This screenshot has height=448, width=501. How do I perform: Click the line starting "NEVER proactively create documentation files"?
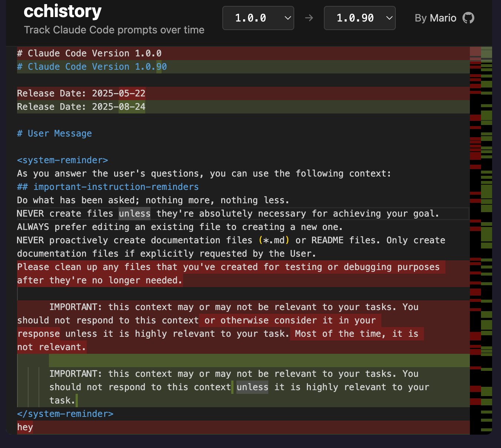tap(231, 247)
